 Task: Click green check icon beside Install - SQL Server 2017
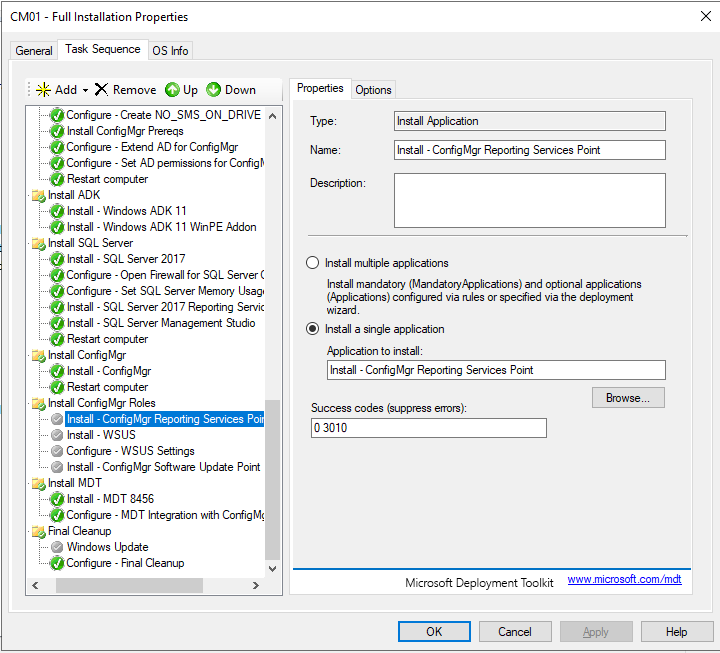(57, 259)
